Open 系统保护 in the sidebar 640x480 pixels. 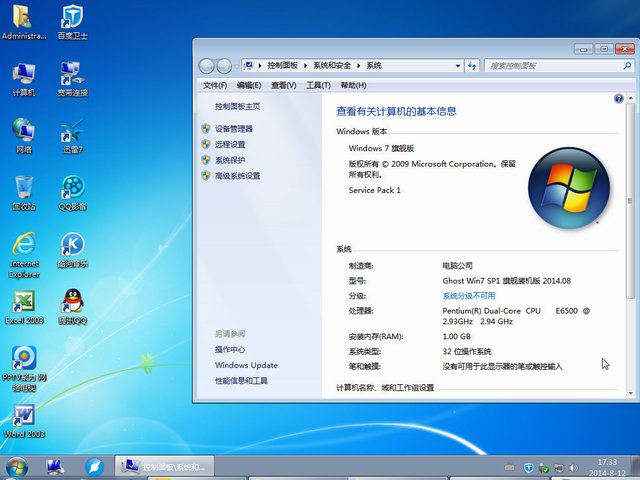(230, 160)
